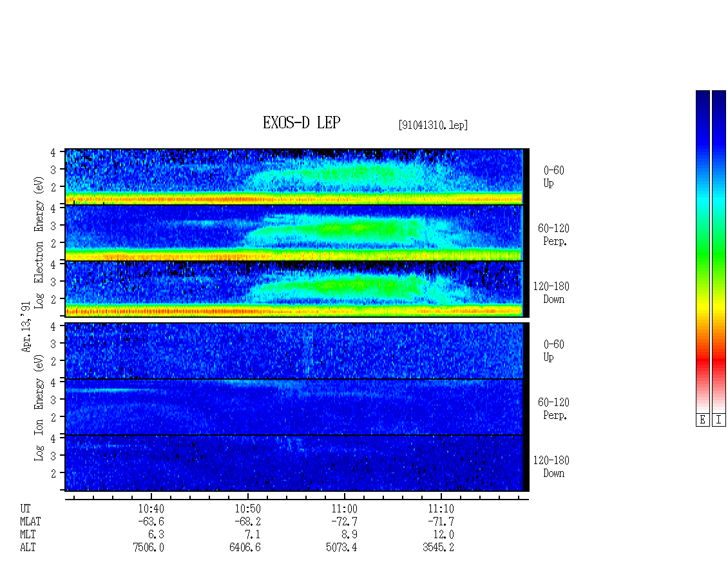The width and height of the screenshot is (728, 564).
Task: Click the E electron color bar label
Action: click(702, 420)
